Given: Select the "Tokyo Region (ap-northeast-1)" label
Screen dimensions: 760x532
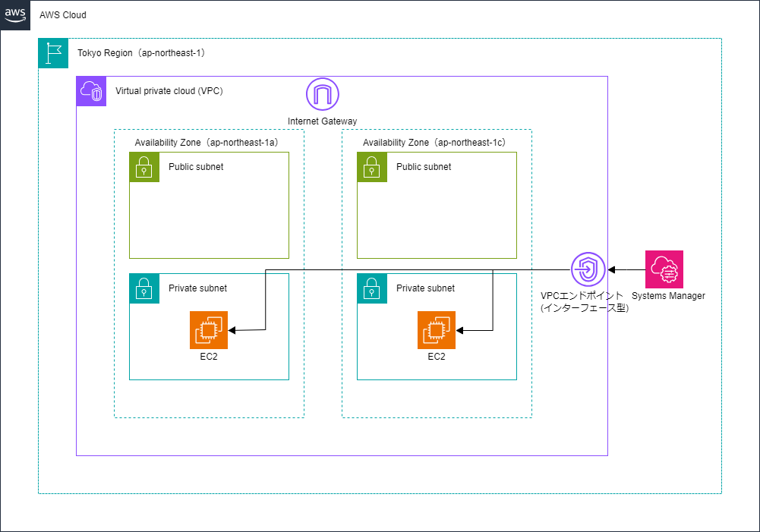Looking at the screenshot, I should pos(141,53).
